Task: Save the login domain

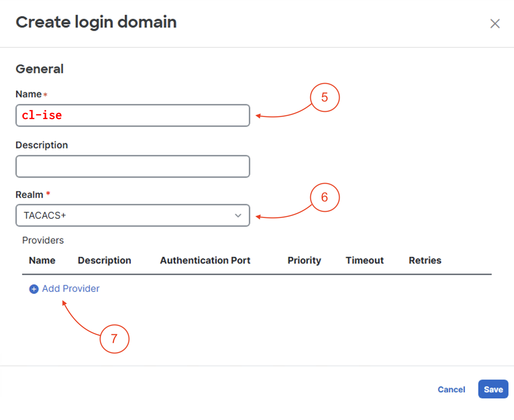Action: coord(493,389)
